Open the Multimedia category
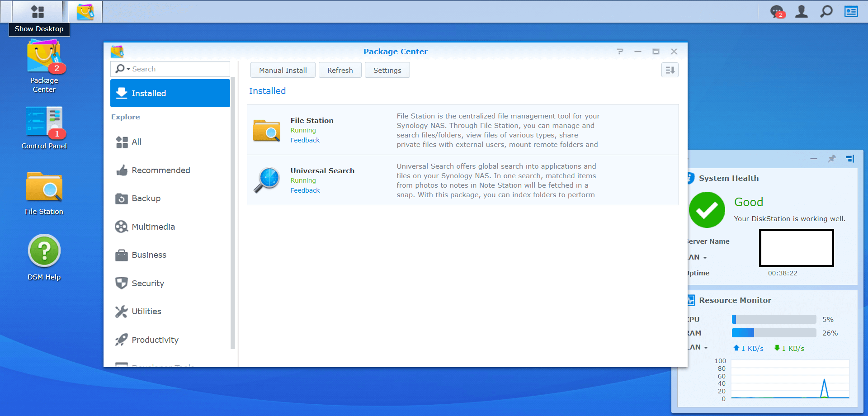Image resolution: width=868 pixels, height=416 pixels. click(170, 227)
